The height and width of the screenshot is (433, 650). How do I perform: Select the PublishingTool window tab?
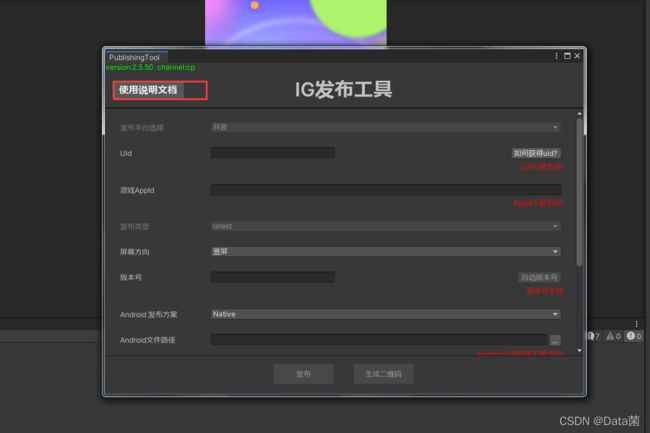pos(135,57)
